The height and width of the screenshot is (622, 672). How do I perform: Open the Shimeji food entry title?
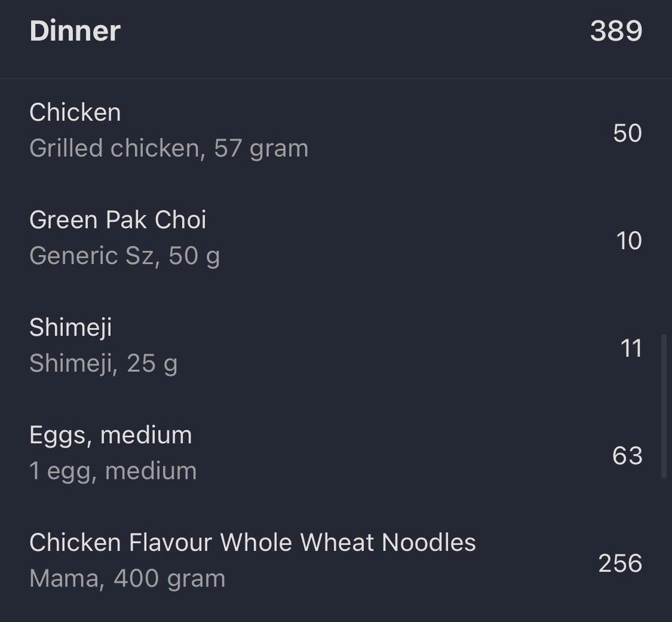(x=70, y=327)
